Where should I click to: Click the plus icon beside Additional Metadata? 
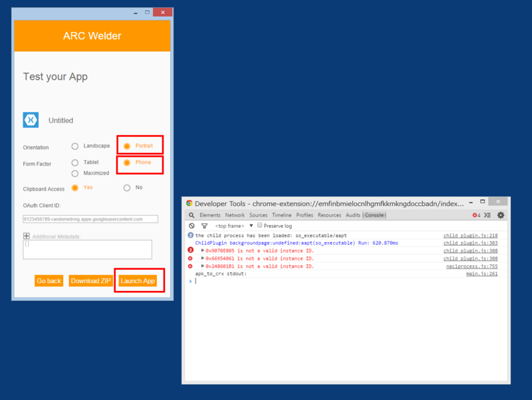pyautogui.click(x=27, y=236)
